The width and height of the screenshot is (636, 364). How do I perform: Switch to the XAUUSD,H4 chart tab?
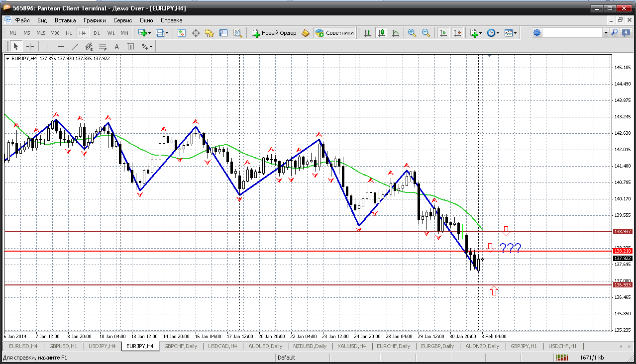pyautogui.click(x=351, y=346)
